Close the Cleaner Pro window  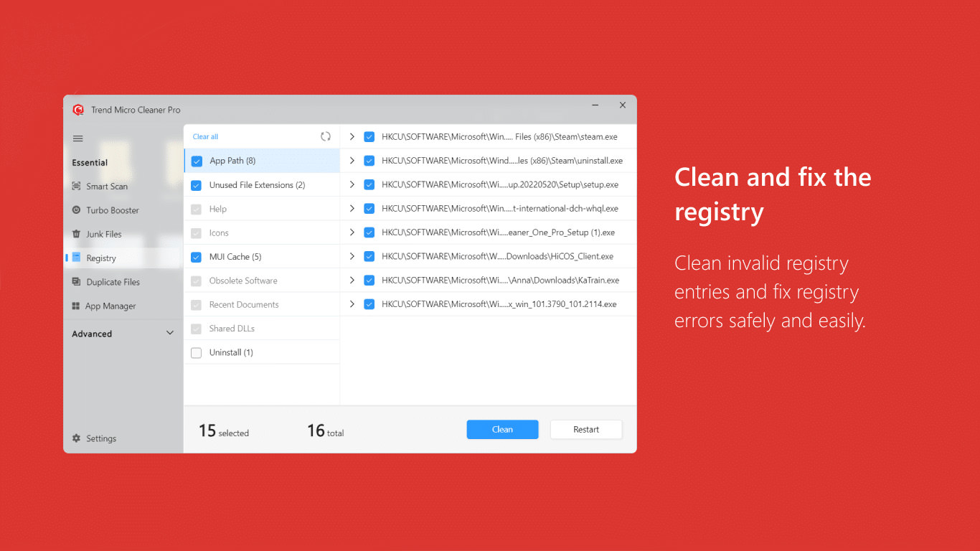623,105
